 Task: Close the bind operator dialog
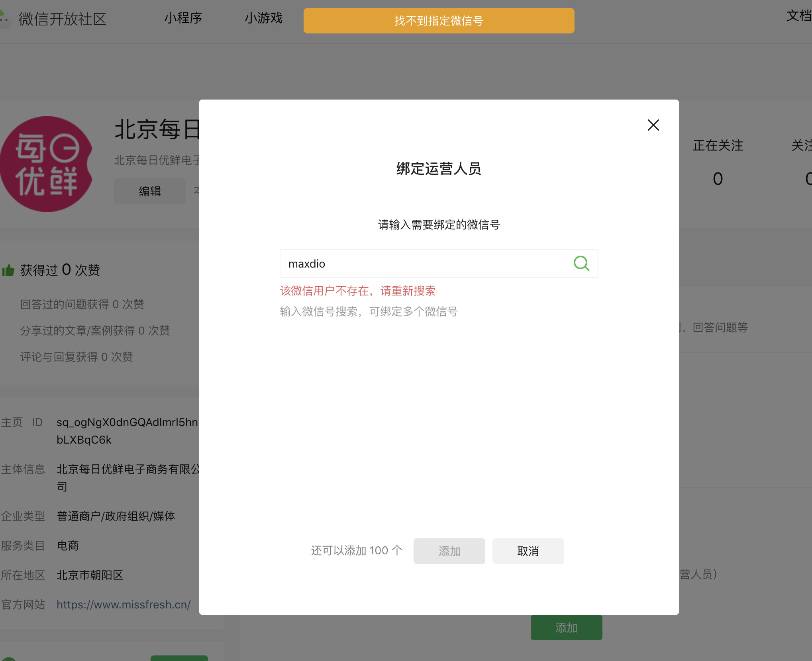tap(653, 125)
